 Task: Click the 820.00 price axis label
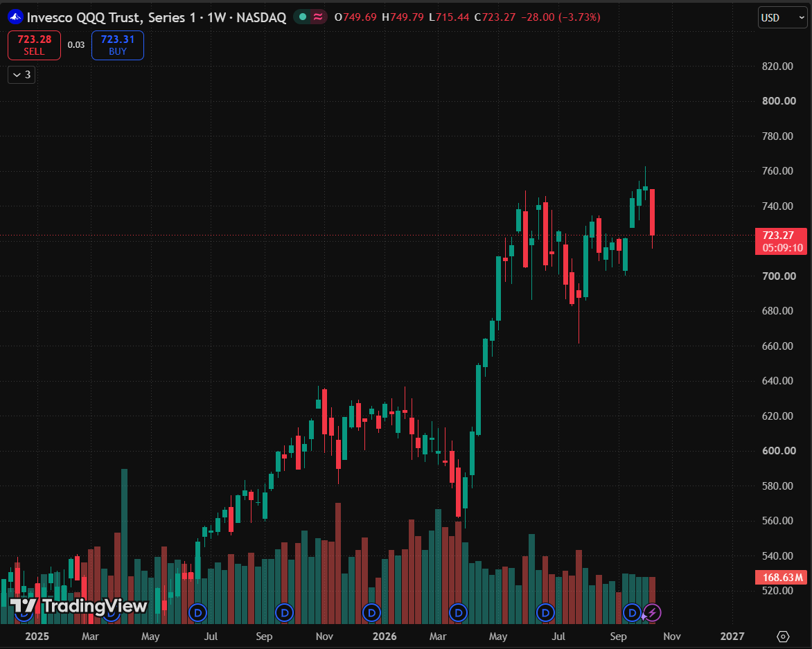point(777,66)
